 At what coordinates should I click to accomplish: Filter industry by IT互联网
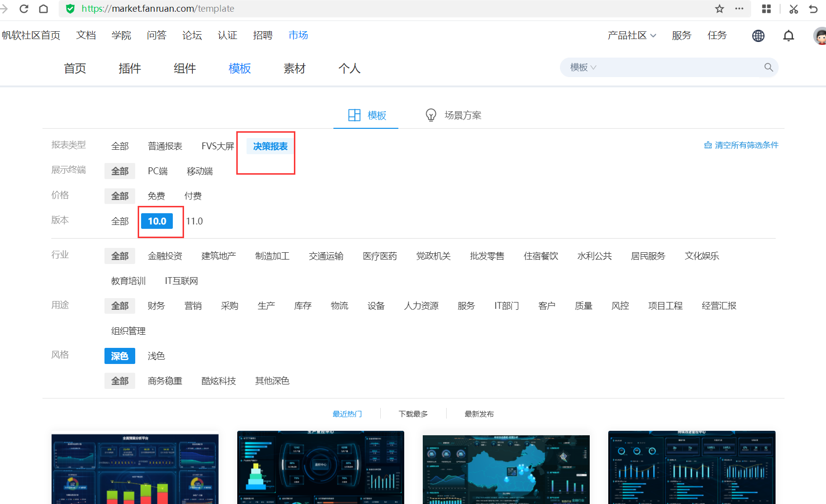[181, 281]
